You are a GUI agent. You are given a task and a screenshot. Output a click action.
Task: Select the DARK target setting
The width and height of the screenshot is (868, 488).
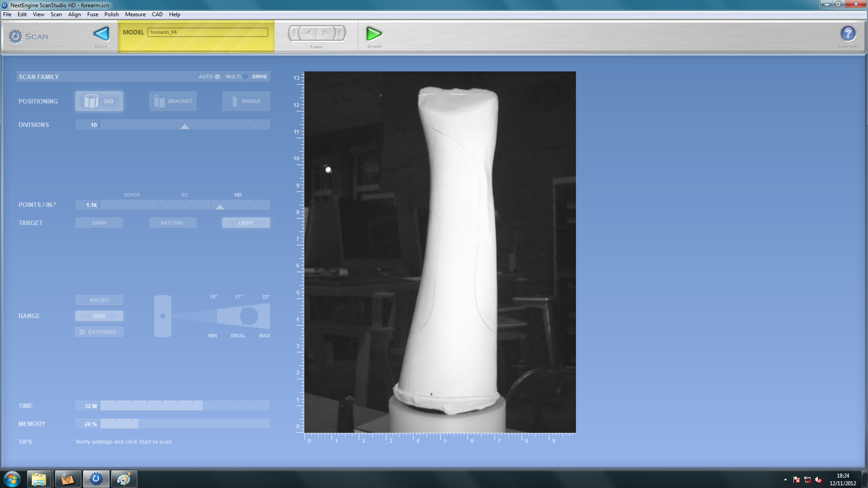click(x=99, y=222)
